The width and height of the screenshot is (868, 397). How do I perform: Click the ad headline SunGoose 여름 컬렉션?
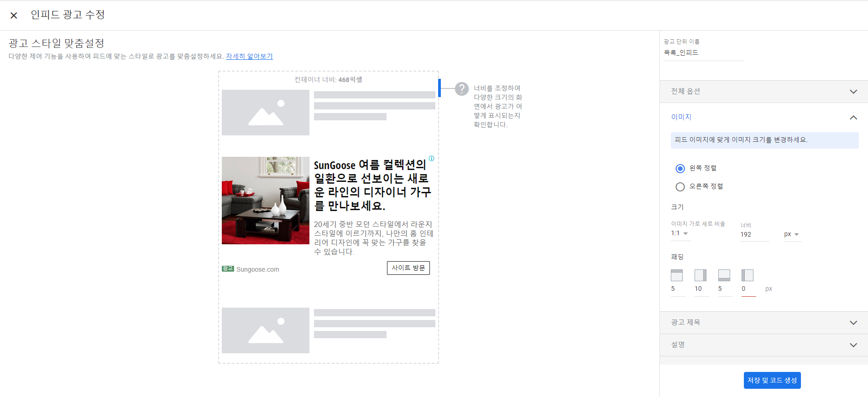click(372, 185)
